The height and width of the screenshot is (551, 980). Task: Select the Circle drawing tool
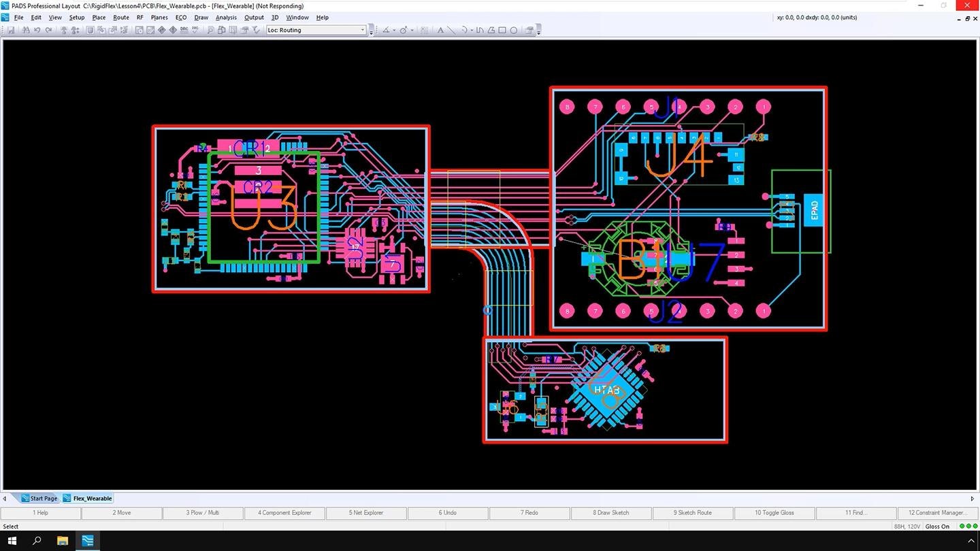coord(514,30)
